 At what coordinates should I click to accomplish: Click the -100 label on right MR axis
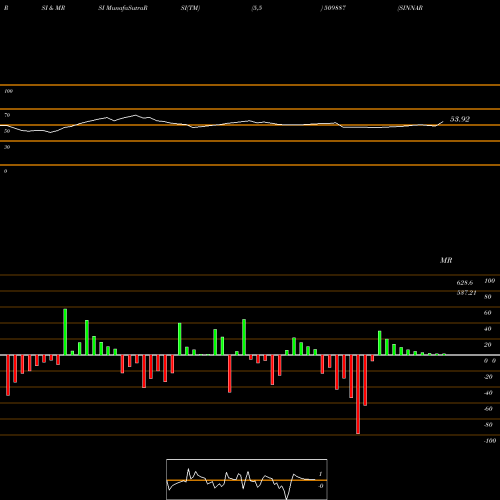(490, 441)
